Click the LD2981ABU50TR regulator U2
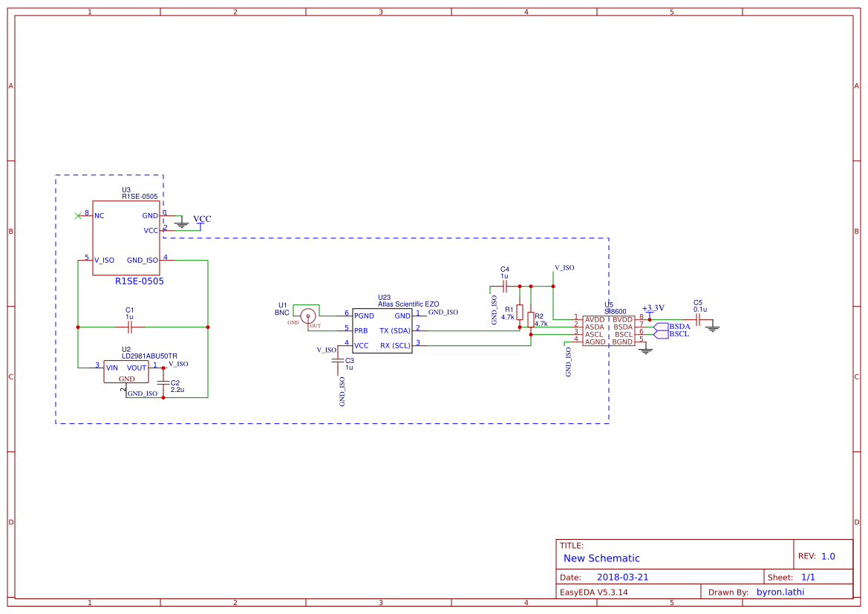Image resolution: width=868 pixels, height=614 pixels. 125,370
